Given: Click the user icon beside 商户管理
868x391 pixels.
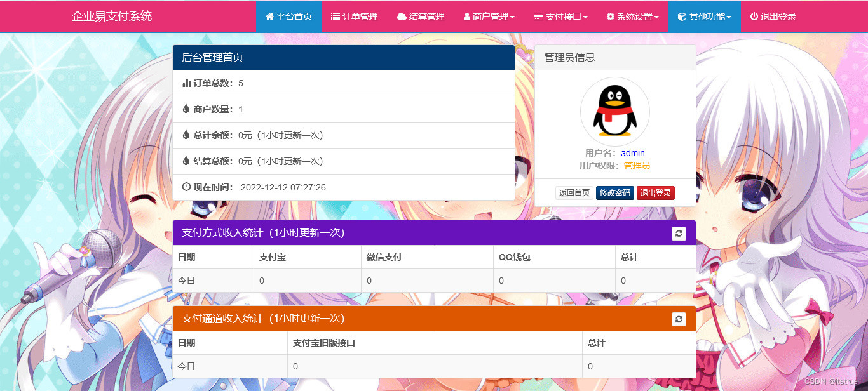Looking at the screenshot, I should pyautogui.click(x=467, y=17).
